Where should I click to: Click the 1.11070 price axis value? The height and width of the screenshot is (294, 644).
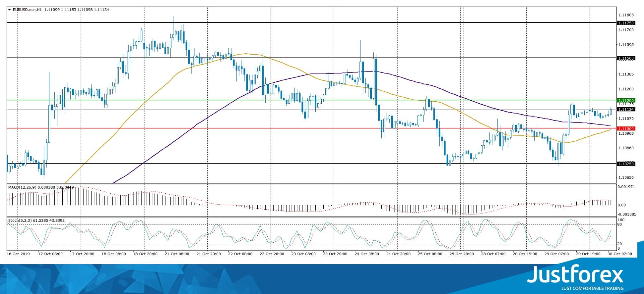[x=626, y=119]
